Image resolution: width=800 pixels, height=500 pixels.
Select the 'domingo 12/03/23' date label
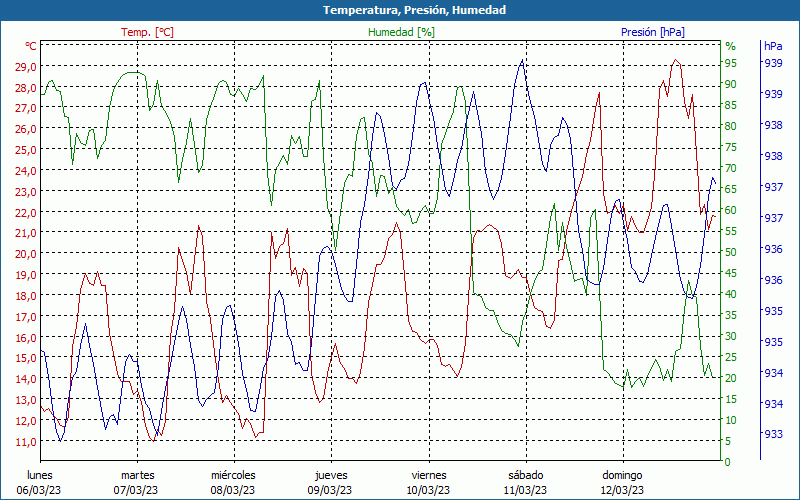[622, 483]
